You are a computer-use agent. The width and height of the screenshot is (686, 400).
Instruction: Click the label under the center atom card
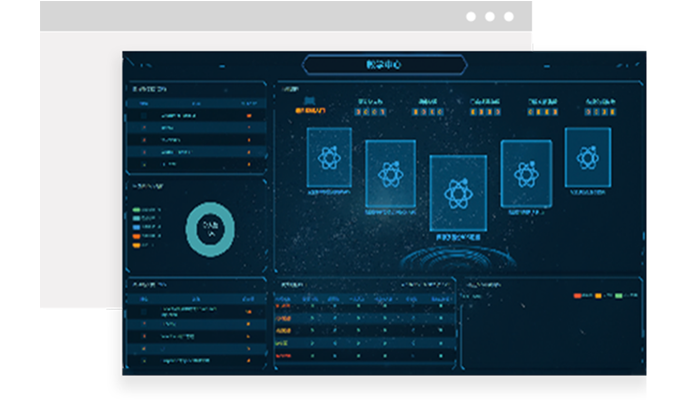(458, 238)
